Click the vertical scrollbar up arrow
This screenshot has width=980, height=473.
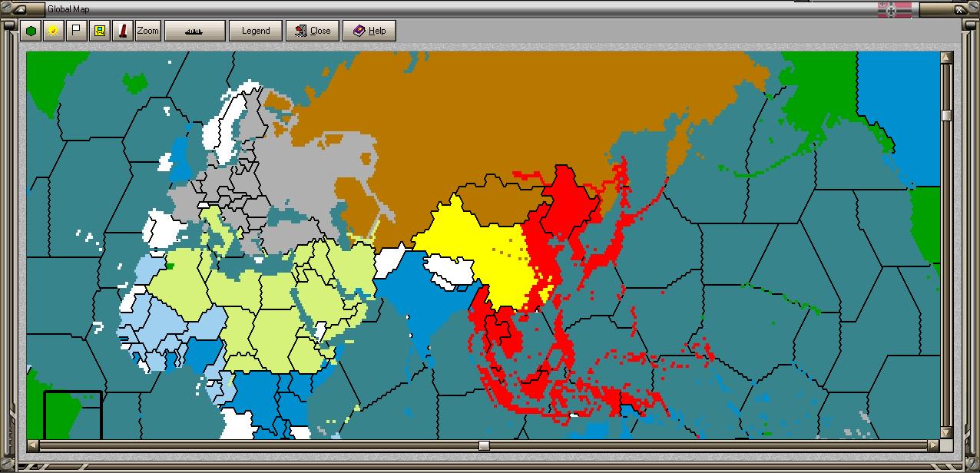click(x=946, y=58)
